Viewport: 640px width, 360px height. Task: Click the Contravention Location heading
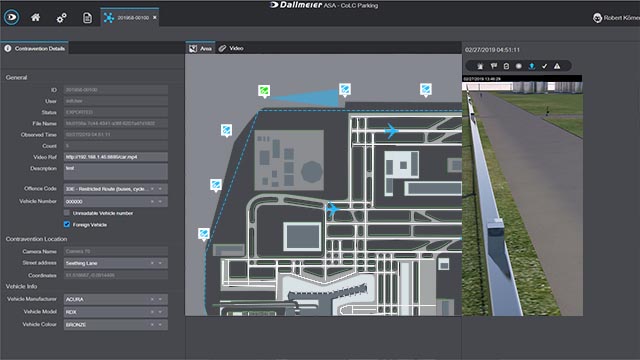click(36, 239)
